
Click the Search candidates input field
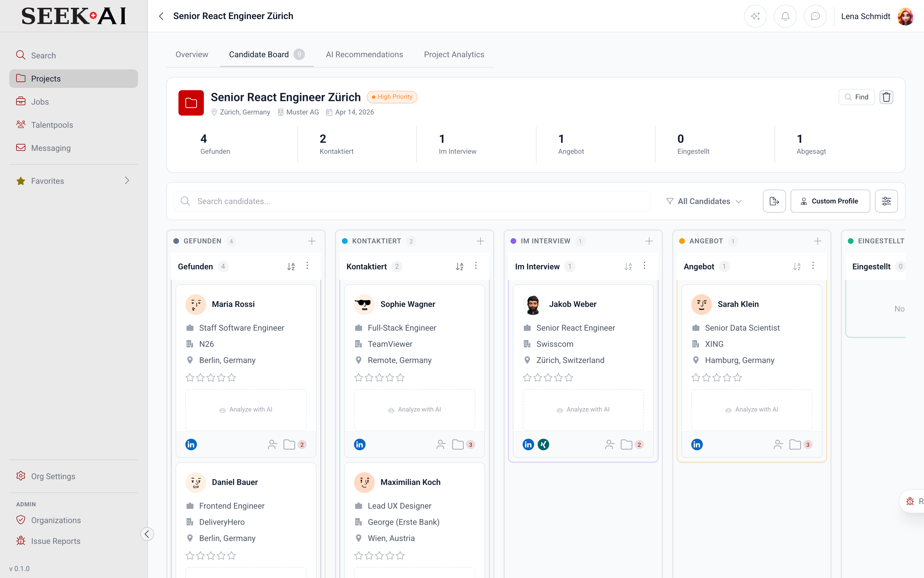tap(412, 201)
